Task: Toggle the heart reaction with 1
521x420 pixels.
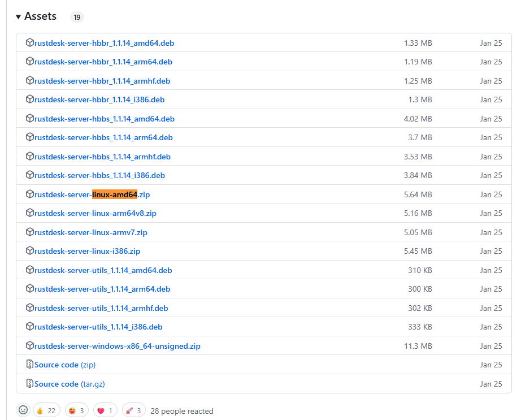Action: 104,410
